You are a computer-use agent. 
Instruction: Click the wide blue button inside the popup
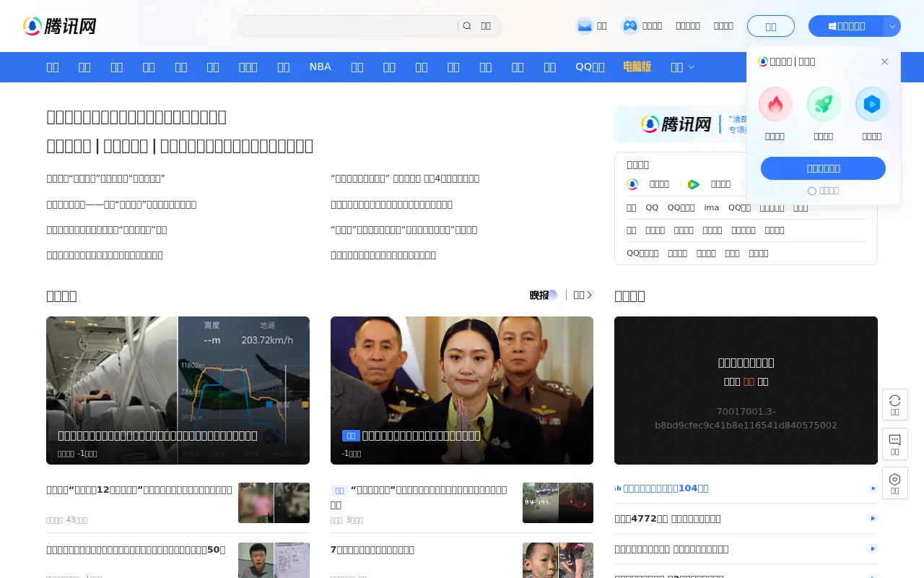(x=823, y=168)
